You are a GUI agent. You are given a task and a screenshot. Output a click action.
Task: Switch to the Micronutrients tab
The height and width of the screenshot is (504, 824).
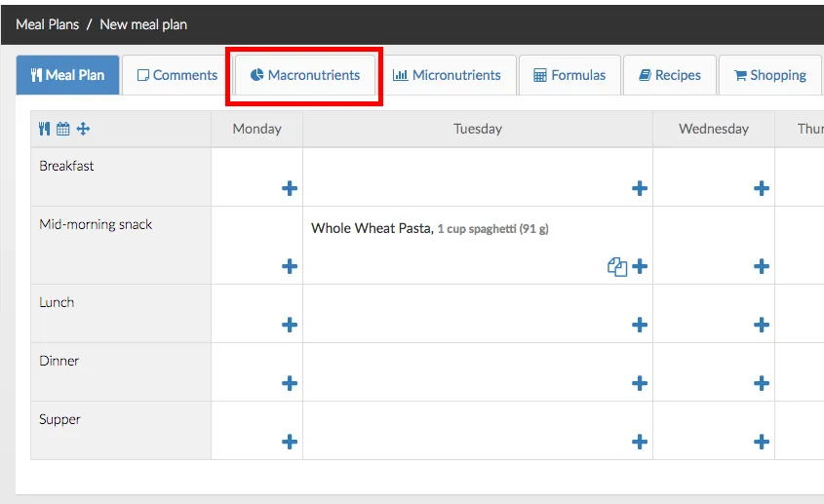point(447,75)
